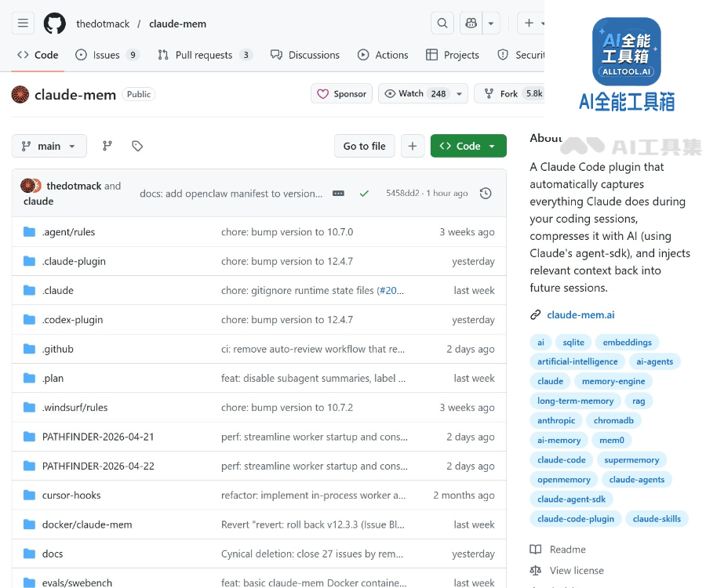Select the supermemory topic tag
Image resolution: width=706 pixels, height=588 pixels.
(x=631, y=459)
